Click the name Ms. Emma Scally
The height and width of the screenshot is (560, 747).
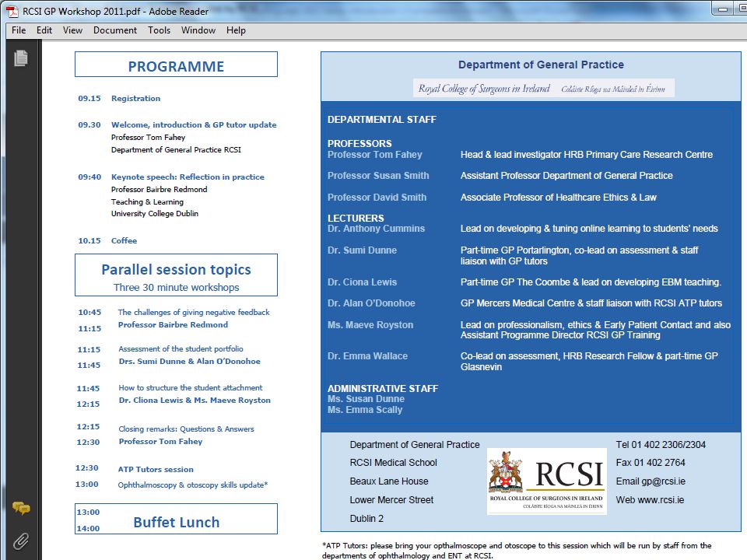coord(364,410)
